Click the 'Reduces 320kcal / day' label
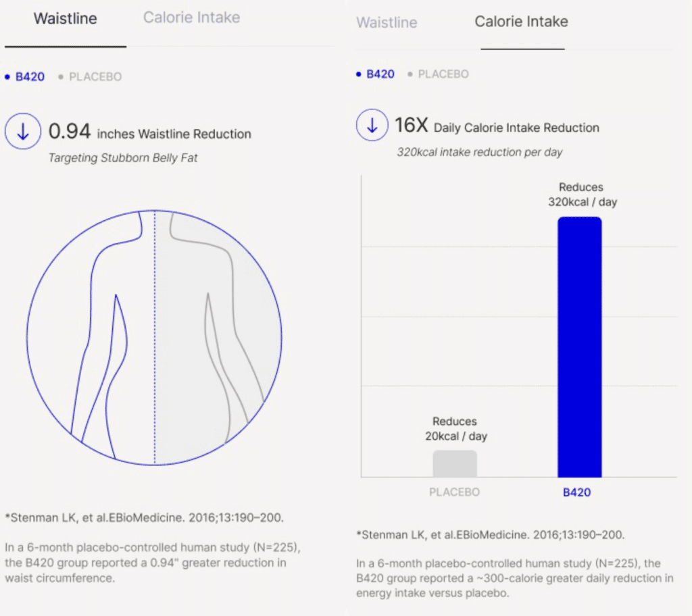 tap(581, 195)
